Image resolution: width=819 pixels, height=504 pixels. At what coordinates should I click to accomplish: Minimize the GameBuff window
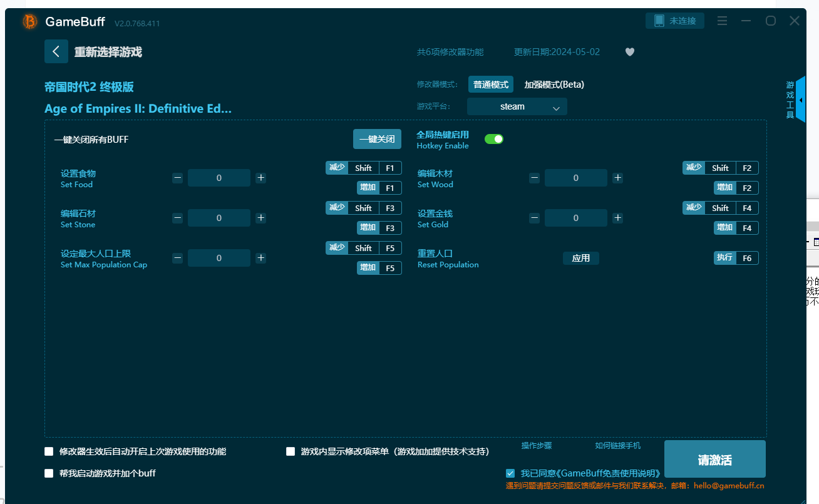pyautogui.click(x=746, y=21)
